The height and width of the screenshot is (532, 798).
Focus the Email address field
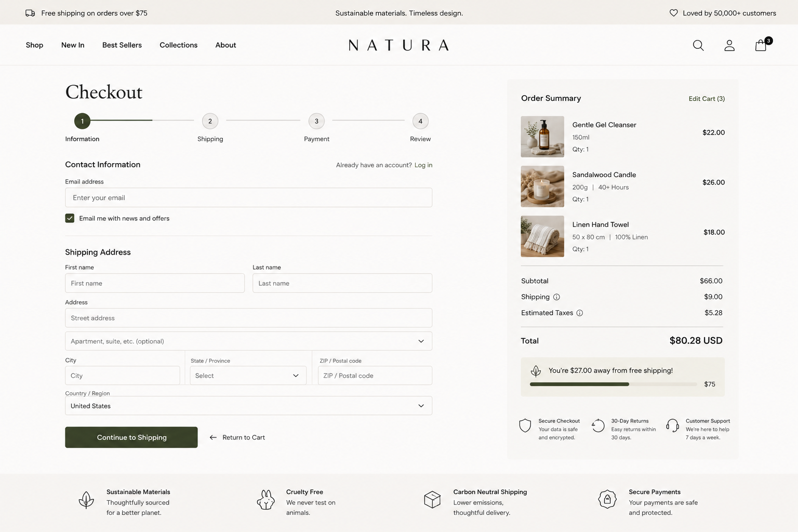(248, 197)
